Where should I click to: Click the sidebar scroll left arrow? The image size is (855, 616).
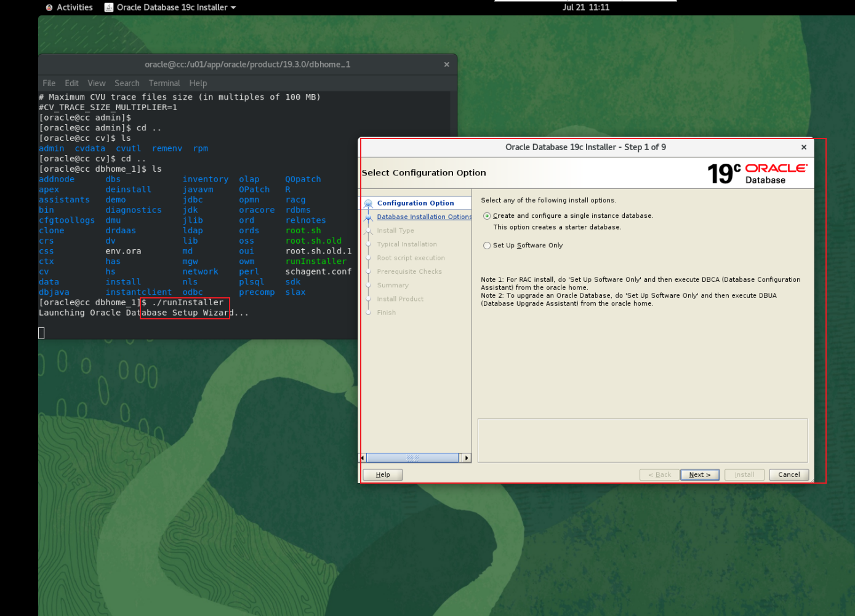[363, 458]
